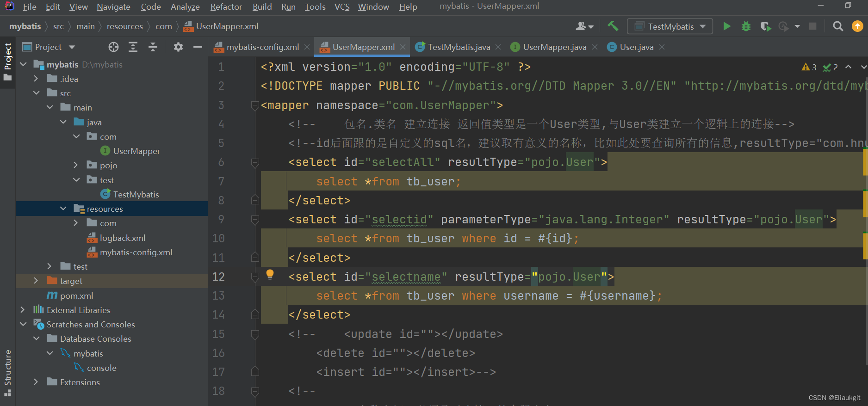Select console under Database Consoles mybatis

pos(101,368)
